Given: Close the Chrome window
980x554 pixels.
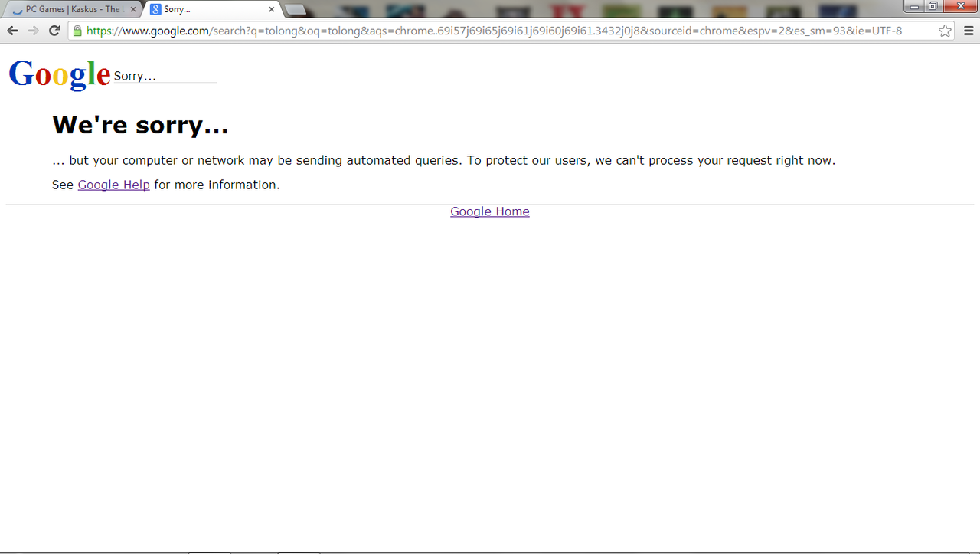Looking at the screenshot, I should [961, 6].
